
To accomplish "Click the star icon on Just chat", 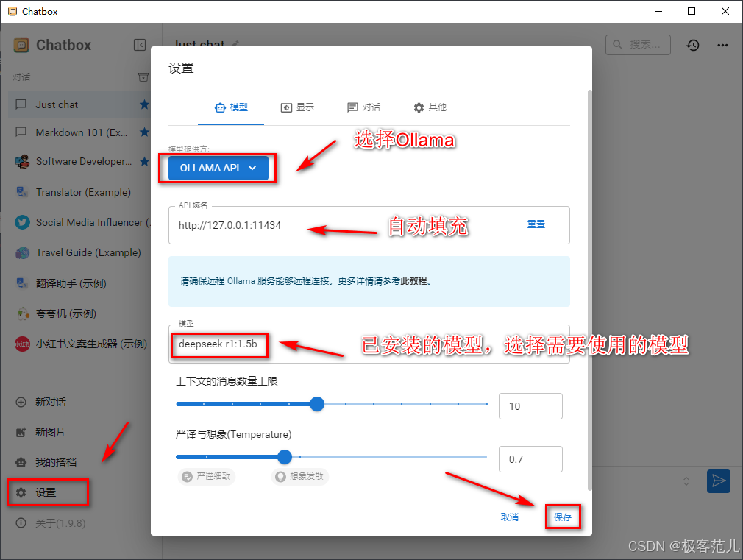I will 144,104.
